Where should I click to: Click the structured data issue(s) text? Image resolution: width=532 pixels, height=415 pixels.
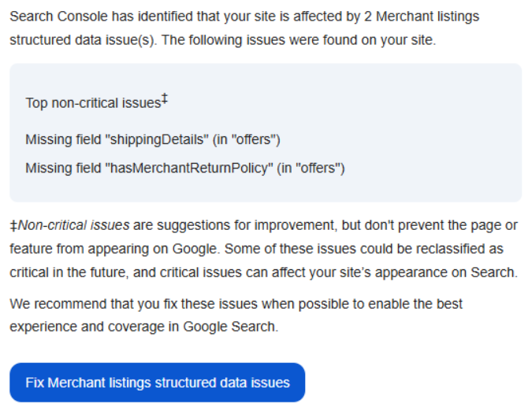(x=81, y=40)
